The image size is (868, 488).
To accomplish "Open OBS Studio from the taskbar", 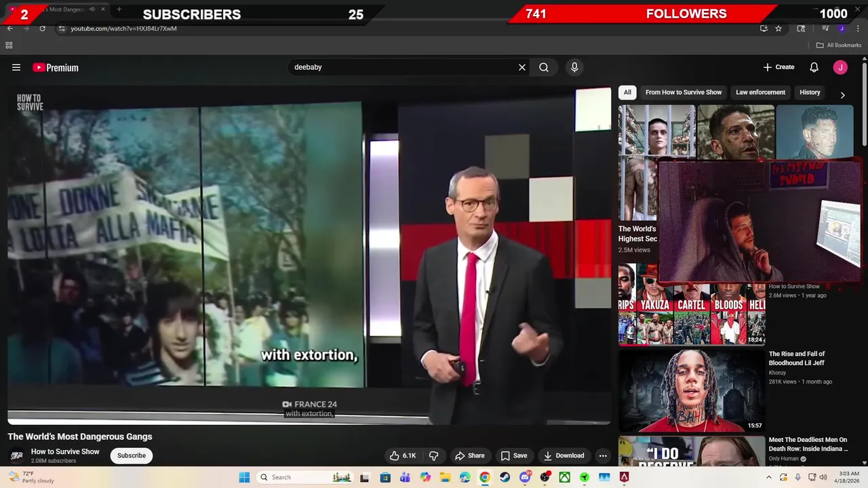I will [545, 477].
